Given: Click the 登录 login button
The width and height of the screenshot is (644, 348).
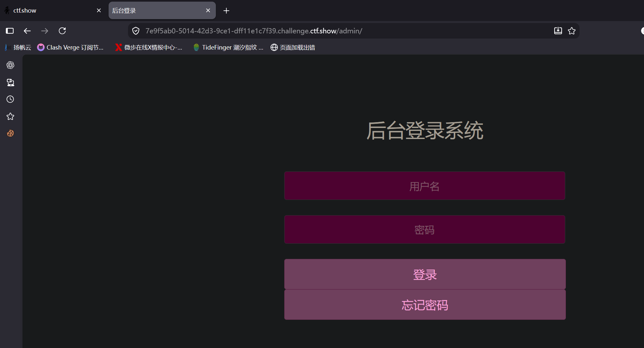Looking at the screenshot, I should point(425,274).
